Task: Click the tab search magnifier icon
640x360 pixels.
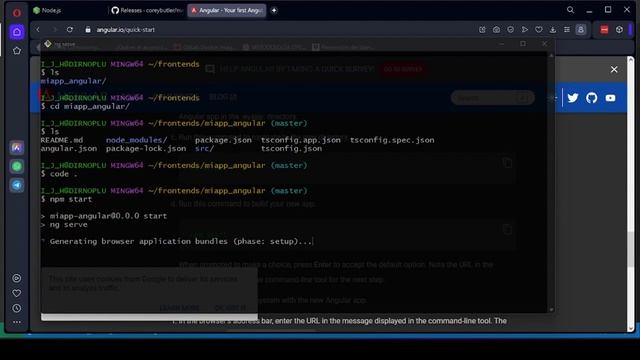Action: (570, 10)
